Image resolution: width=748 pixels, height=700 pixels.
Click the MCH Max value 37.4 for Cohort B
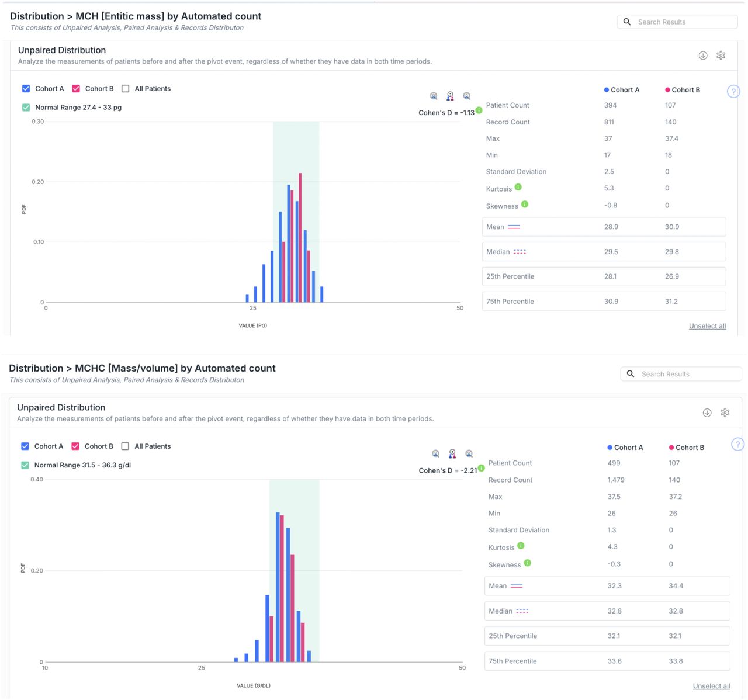coord(671,138)
